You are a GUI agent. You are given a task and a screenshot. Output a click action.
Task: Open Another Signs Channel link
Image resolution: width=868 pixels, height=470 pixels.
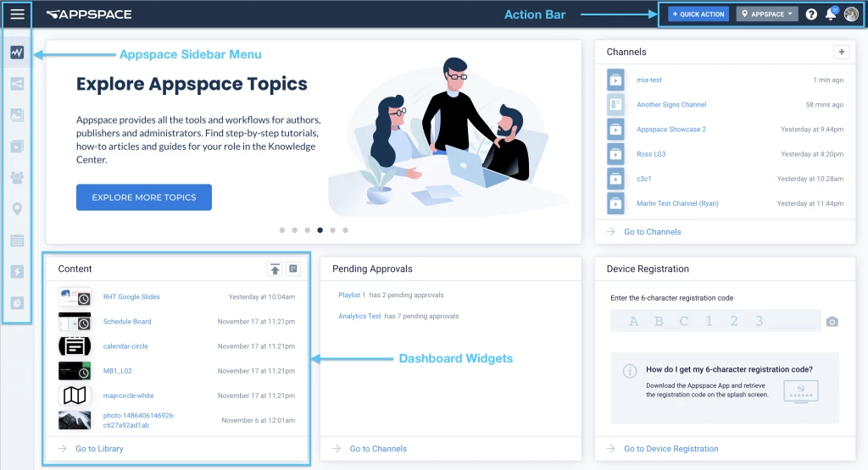pyautogui.click(x=671, y=104)
